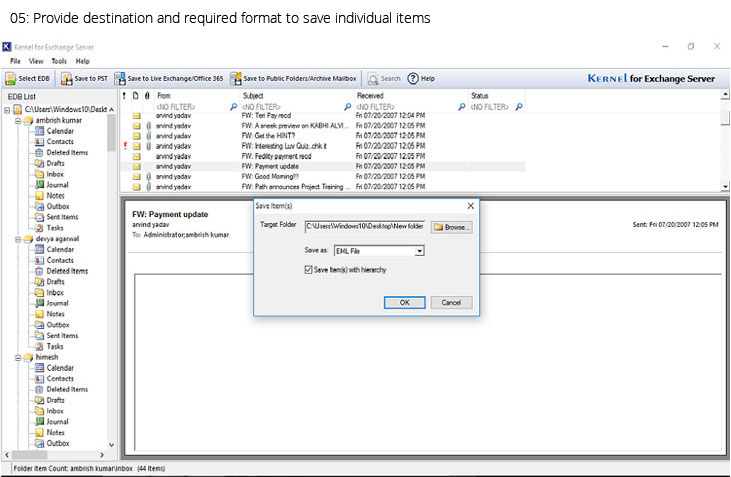Screen dimensions: 731x477
Task: Click the Target Folder path field
Action: [x=365, y=227]
